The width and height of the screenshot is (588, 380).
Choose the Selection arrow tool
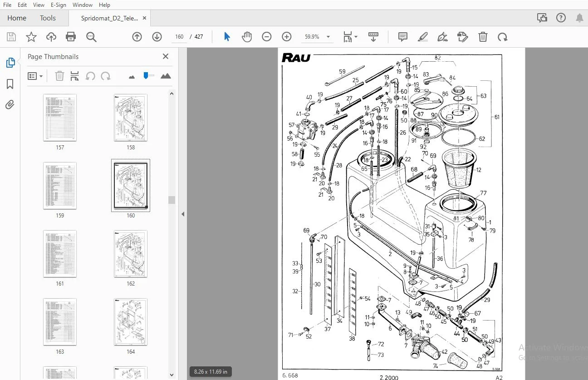227,37
